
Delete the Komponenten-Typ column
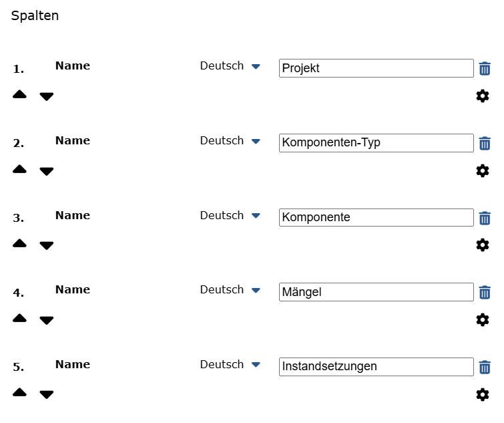485,143
